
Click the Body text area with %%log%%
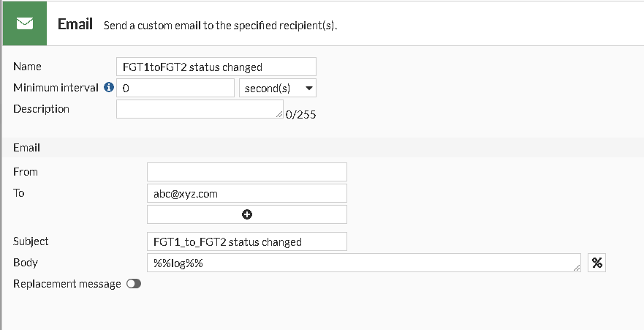[362, 263]
